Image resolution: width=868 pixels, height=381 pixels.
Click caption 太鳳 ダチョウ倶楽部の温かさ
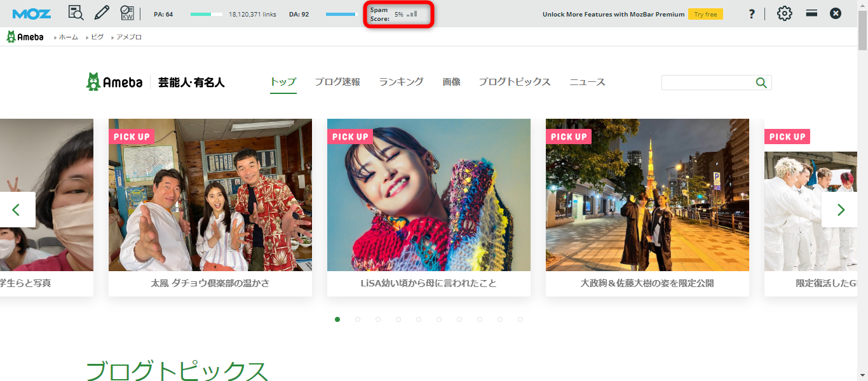[210, 283]
